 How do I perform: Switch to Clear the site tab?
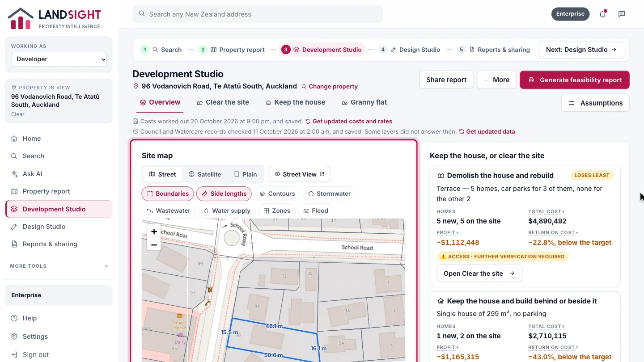[223, 102]
